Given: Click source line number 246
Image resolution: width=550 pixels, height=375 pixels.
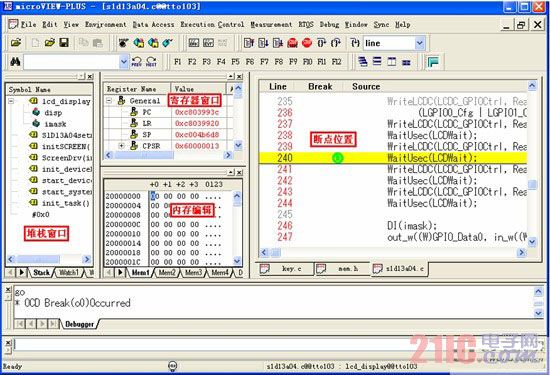Looking at the screenshot, I should [x=284, y=226].
